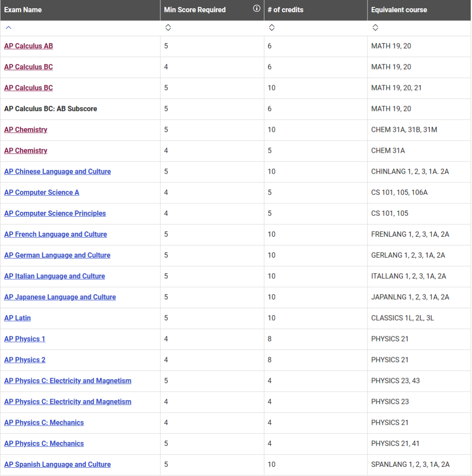This screenshot has height=476, width=472.
Task: Click the Min Score Required info icon
Action: [x=257, y=8]
